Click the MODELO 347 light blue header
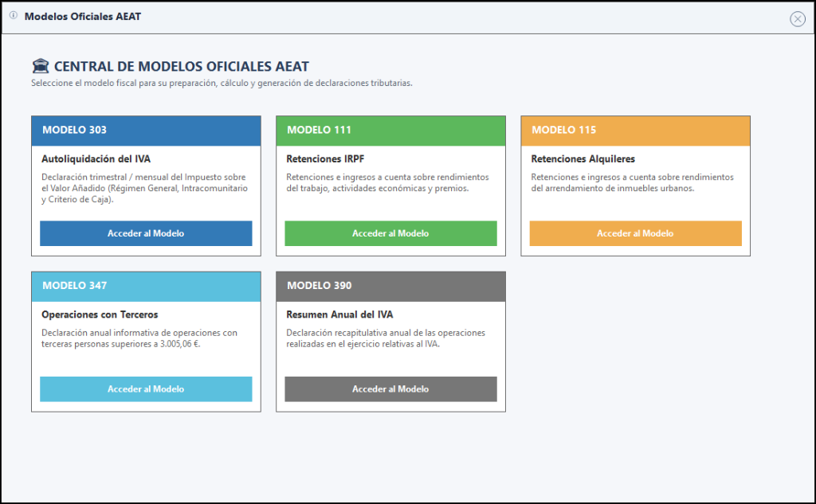 [x=147, y=287]
